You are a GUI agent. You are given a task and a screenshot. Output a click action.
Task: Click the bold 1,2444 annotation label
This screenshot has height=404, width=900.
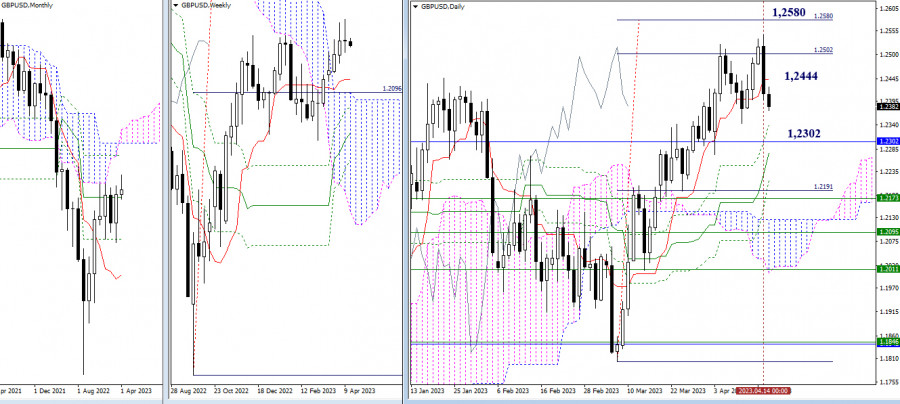click(x=801, y=76)
